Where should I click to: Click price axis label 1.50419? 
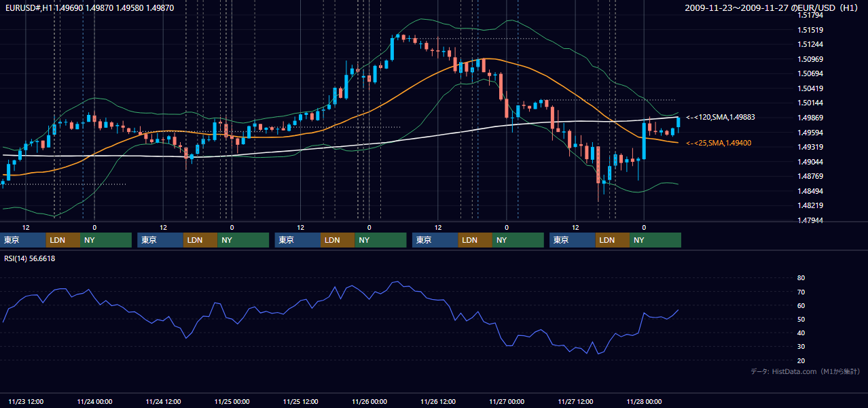pyautogui.click(x=810, y=88)
